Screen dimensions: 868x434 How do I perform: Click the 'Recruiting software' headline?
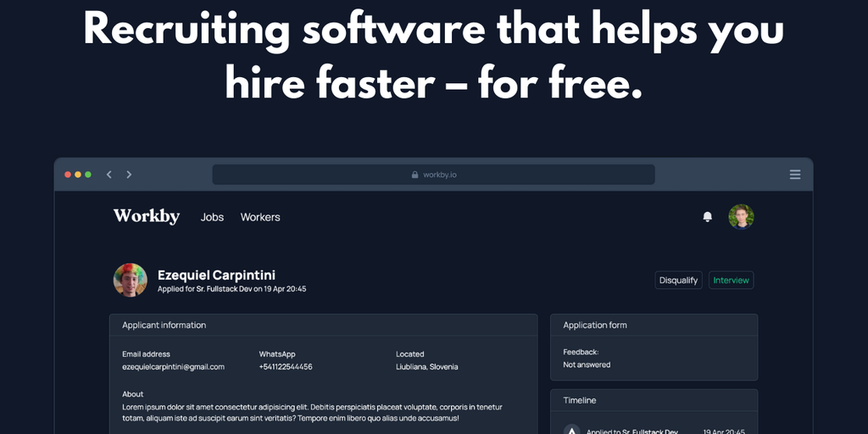coord(433,55)
